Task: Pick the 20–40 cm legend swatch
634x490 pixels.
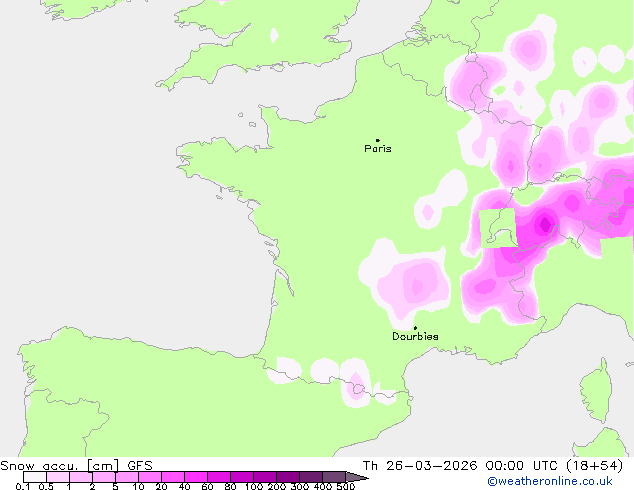Action: (x=173, y=477)
